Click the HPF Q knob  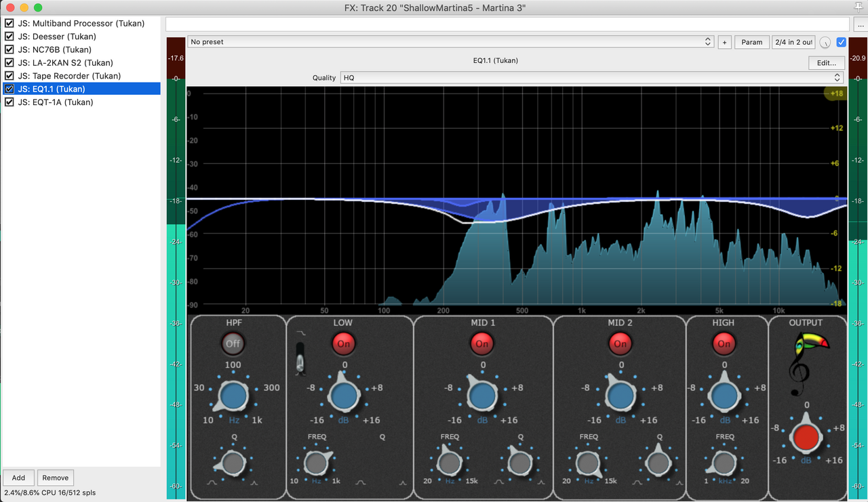233,463
